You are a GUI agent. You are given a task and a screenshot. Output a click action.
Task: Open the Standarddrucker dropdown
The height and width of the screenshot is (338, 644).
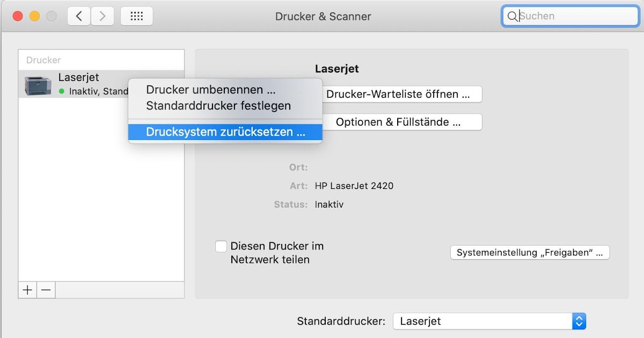pyautogui.click(x=482, y=321)
